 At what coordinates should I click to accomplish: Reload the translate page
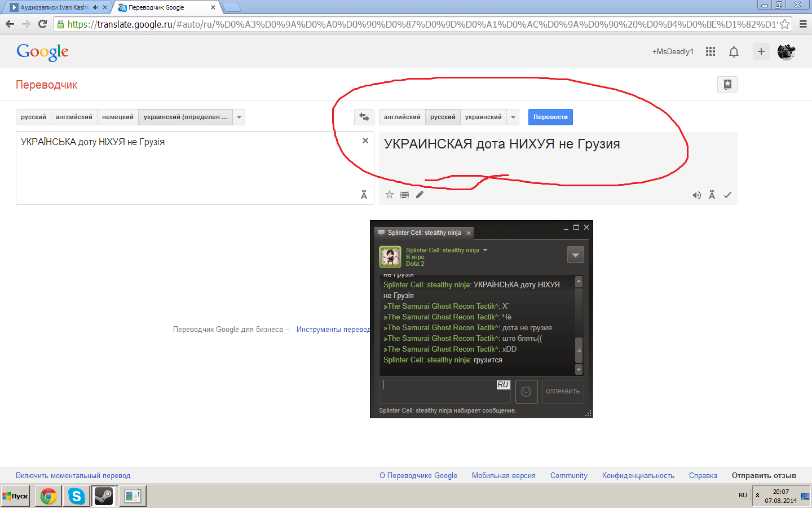(42, 24)
